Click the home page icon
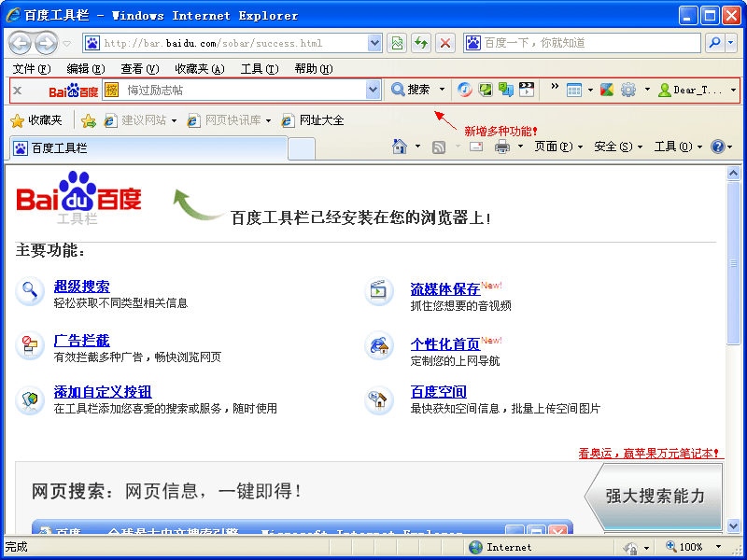This screenshot has height=560, width=747. [400, 147]
